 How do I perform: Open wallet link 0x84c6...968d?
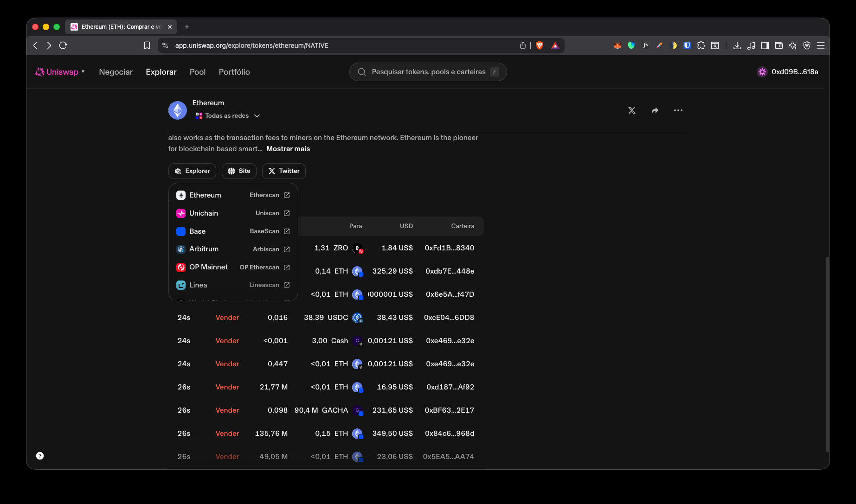450,434
